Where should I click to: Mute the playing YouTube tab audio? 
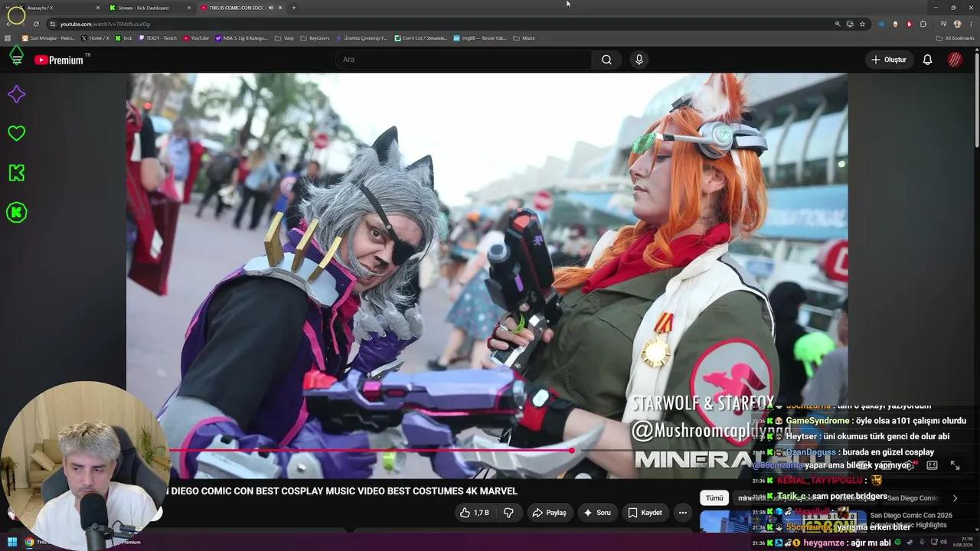(x=270, y=8)
